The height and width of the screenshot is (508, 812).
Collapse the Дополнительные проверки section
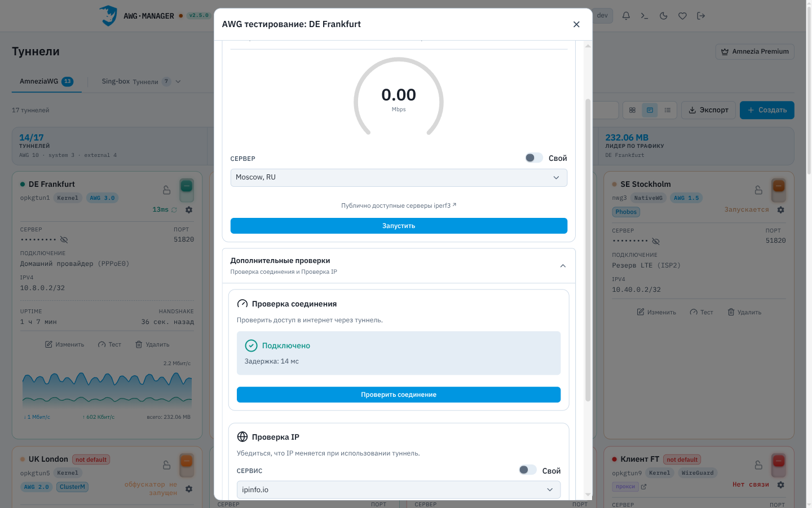pos(563,266)
